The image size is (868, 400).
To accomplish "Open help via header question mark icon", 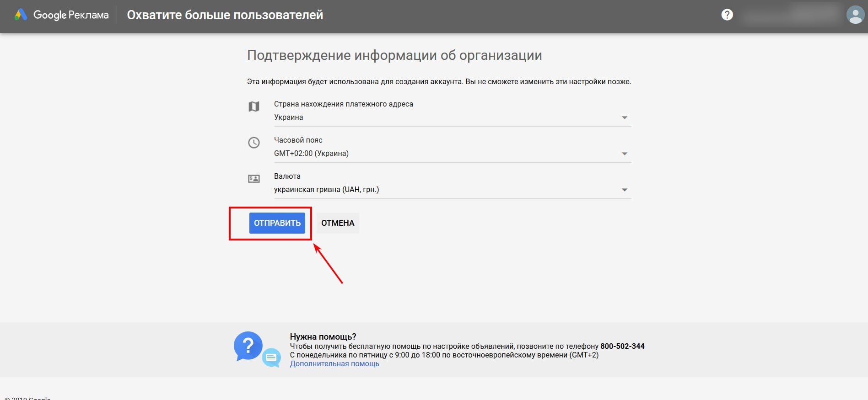I will click(x=727, y=15).
